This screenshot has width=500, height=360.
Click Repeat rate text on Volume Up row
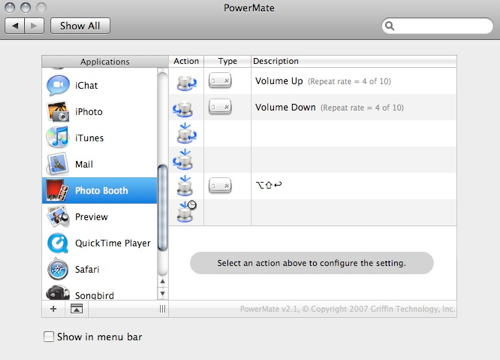(x=349, y=81)
